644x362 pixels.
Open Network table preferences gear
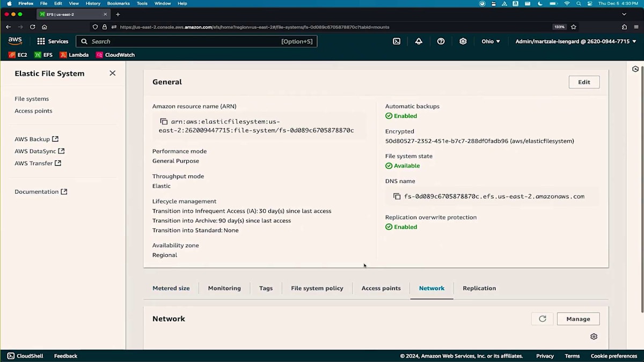tap(594, 336)
